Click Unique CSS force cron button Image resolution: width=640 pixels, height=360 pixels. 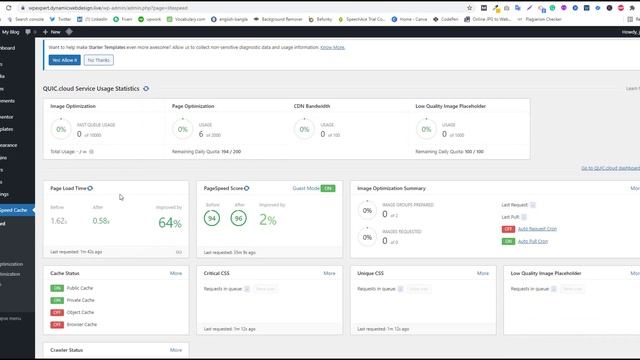pos(419,289)
